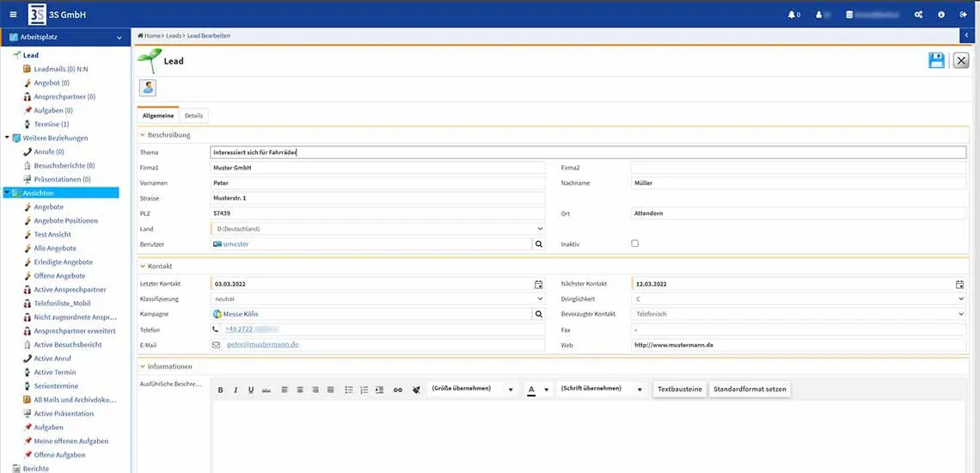Close the lead form with the X button
Image resolution: width=980 pixels, height=473 pixels.
point(961,61)
